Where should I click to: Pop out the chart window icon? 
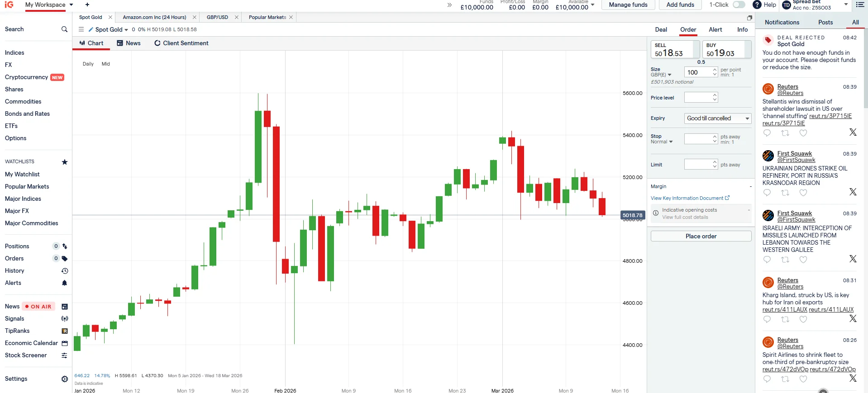(x=749, y=18)
